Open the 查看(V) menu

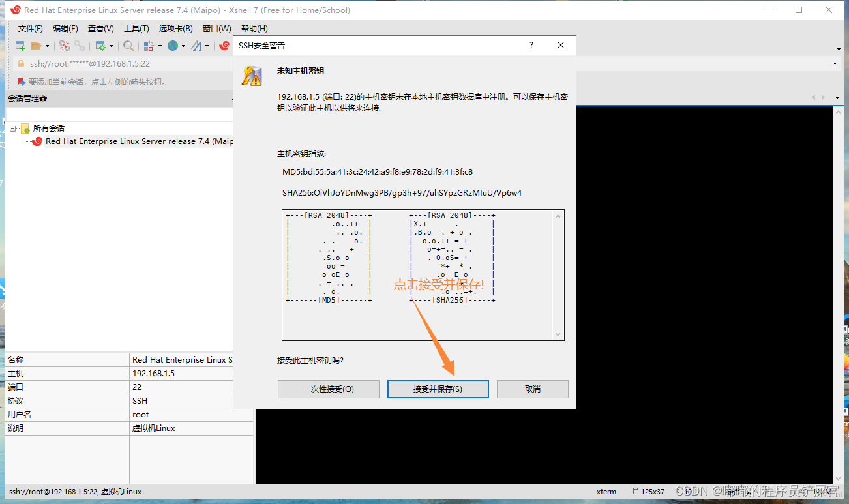[x=101, y=29]
